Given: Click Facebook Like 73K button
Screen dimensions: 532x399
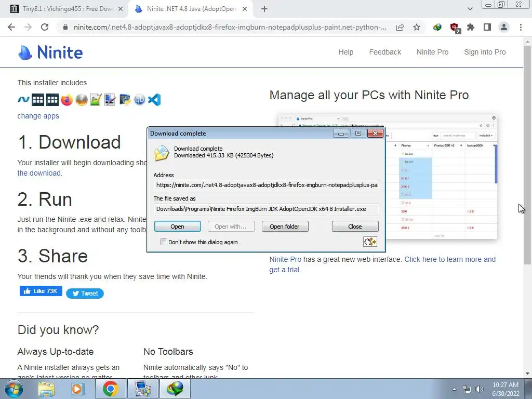Looking at the screenshot, I should (x=41, y=291).
